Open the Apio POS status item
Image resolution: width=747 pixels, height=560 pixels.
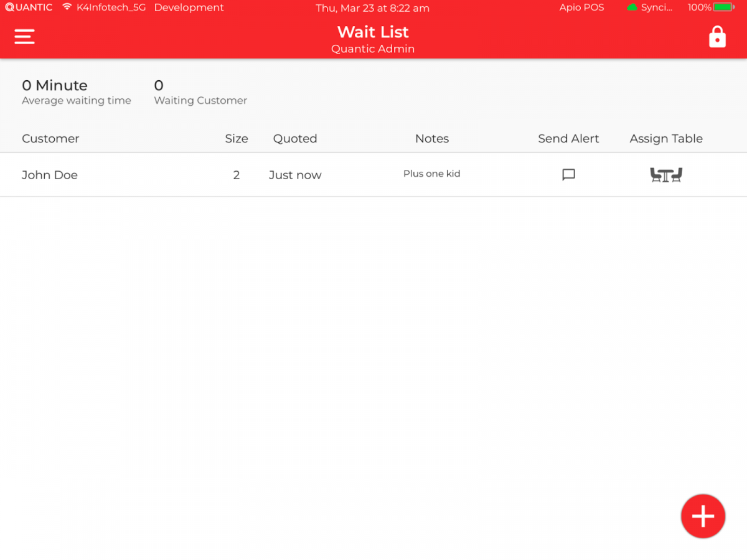tap(581, 7)
